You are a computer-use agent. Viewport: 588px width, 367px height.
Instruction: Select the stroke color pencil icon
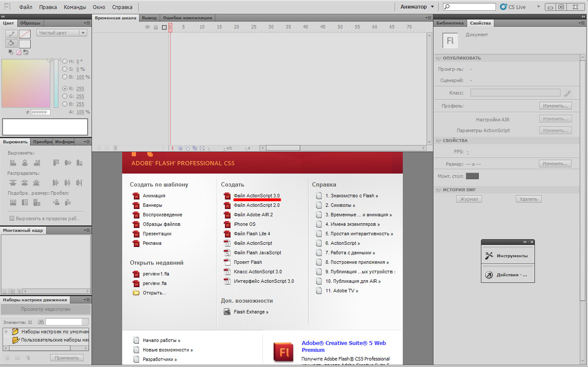point(12,34)
